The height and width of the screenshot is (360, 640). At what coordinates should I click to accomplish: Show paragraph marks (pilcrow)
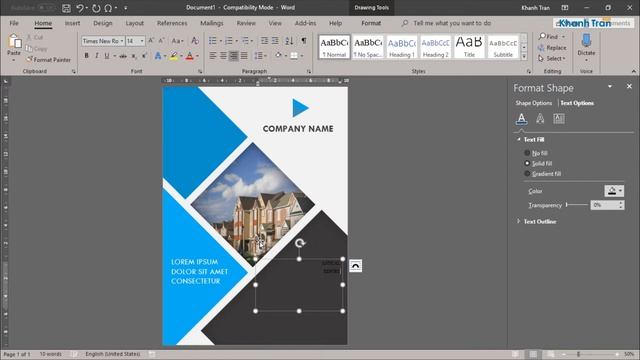click(x=304, y=40)
